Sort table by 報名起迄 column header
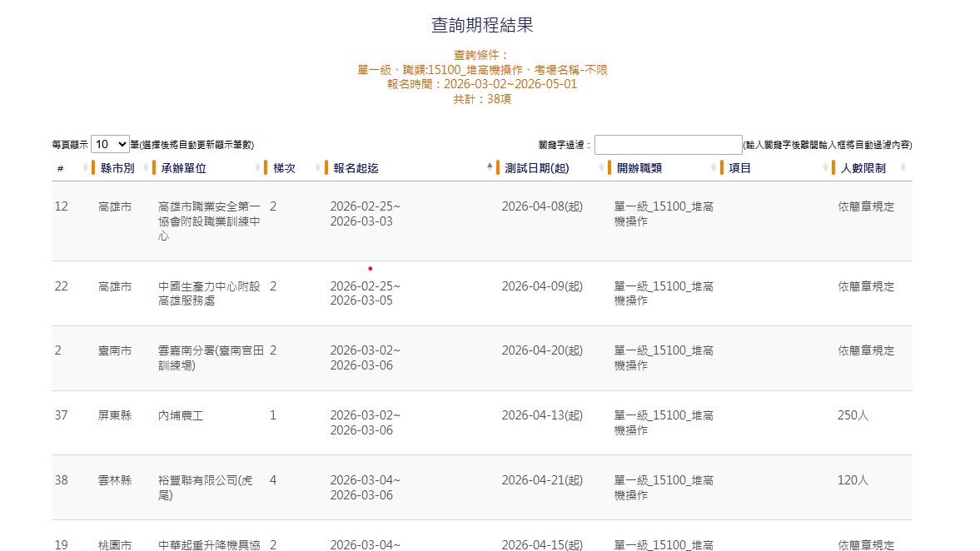Image resolution: width=980 pixels, height=551 pixels. click(356, 168)
